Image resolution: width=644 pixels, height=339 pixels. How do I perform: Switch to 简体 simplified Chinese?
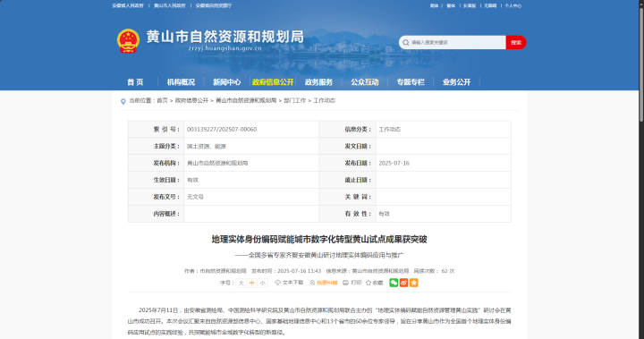click(x=434, y=5)
